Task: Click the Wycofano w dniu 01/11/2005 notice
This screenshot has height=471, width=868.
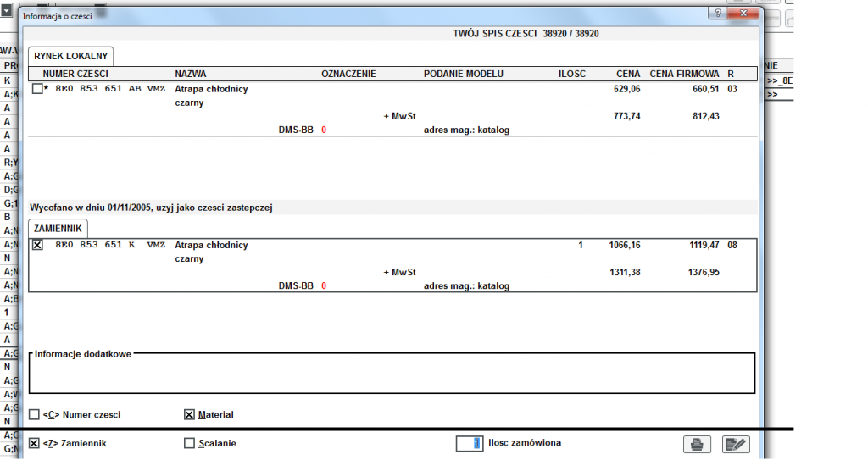Action: (151, 208)
